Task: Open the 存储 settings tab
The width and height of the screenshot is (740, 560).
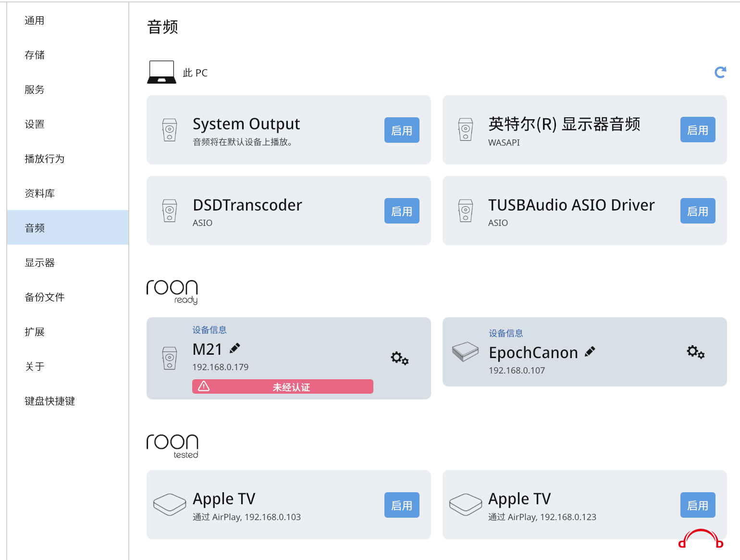Action: pyautogui.click(x=68, y=55)
